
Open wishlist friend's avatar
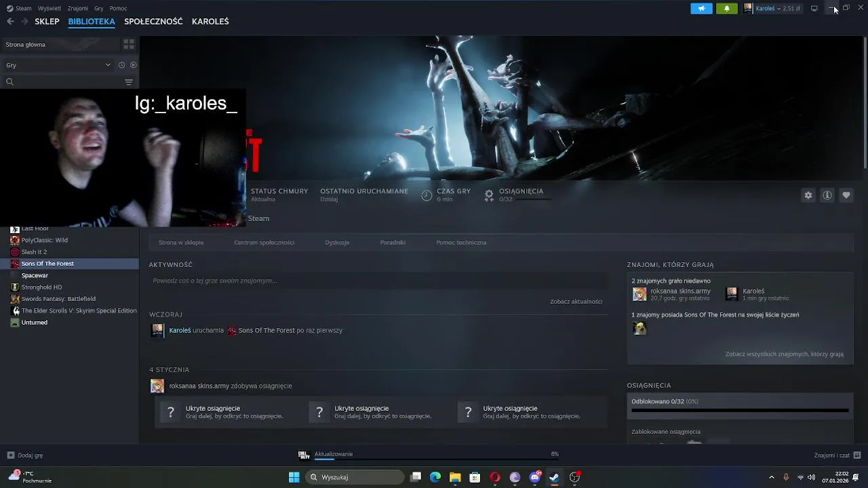pyautogui.click(x=639, y=329)
